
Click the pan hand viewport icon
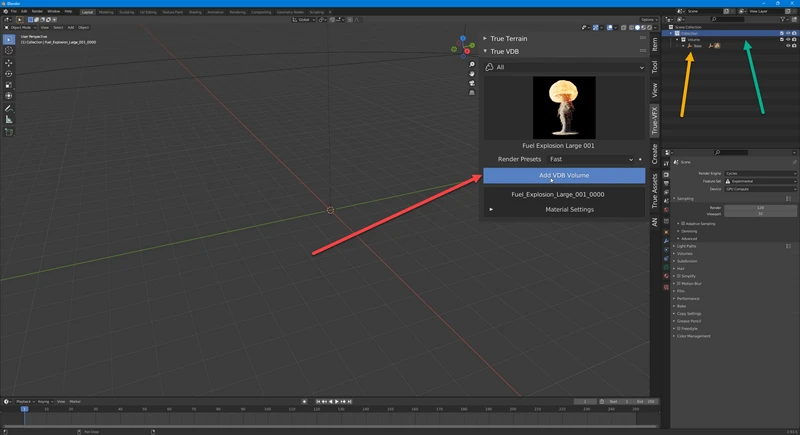(x=472, y=75)
